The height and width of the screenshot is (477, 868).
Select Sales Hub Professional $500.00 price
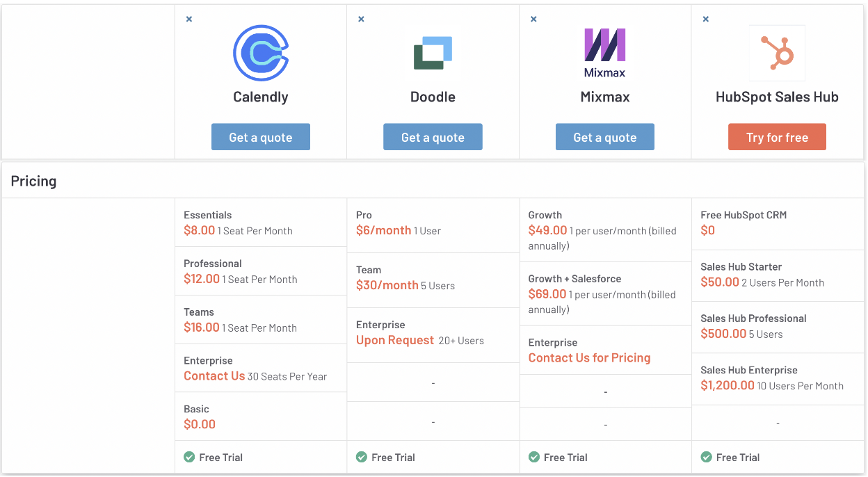click(x=723, y=334)
